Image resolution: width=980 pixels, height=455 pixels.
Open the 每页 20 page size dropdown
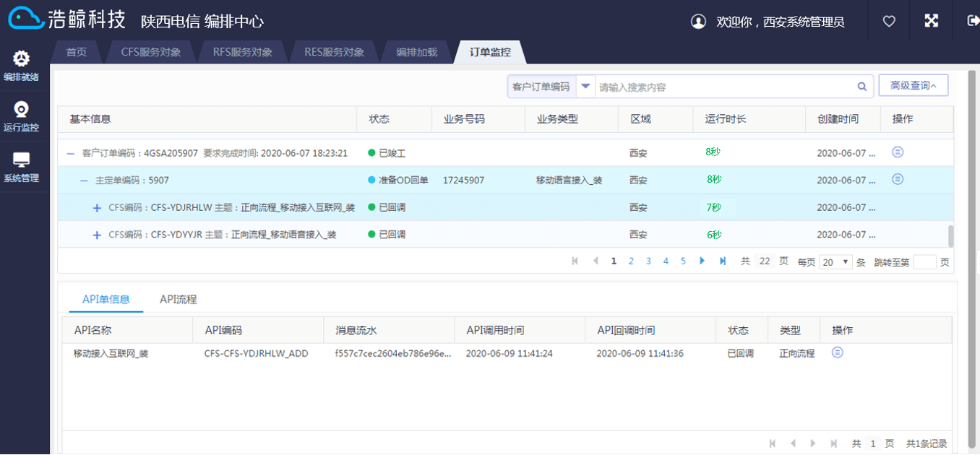[x=836, y=262]
